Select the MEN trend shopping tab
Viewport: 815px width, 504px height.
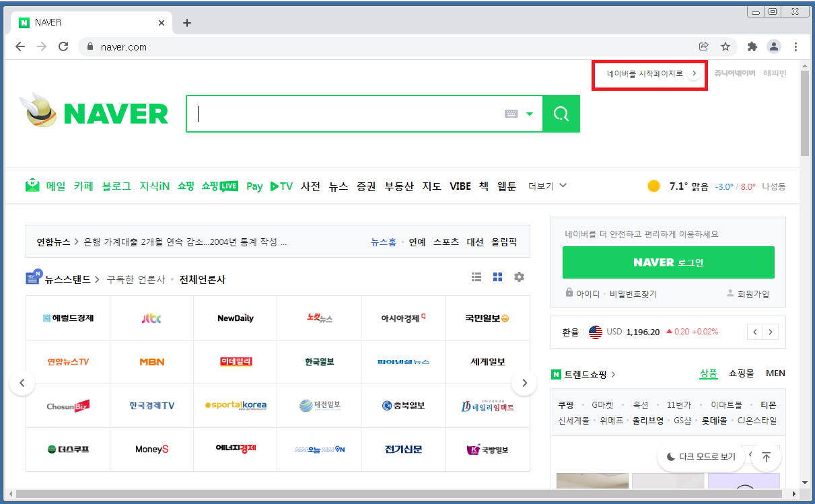[775, 373]
